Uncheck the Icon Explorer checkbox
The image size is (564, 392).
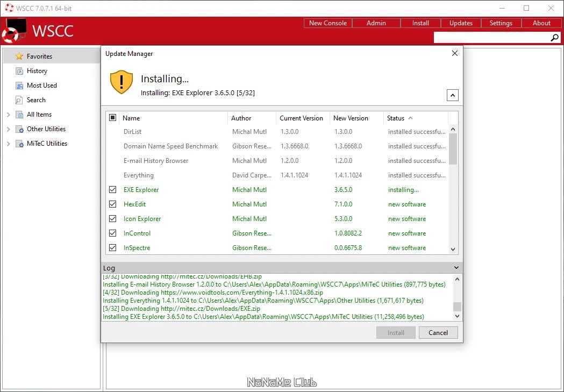coord(112,219)
